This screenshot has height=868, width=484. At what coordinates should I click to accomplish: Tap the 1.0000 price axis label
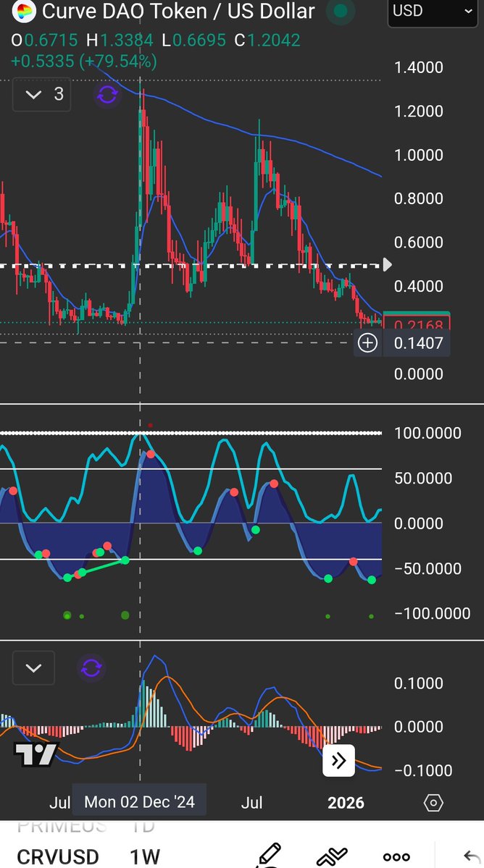coord(418,155)
